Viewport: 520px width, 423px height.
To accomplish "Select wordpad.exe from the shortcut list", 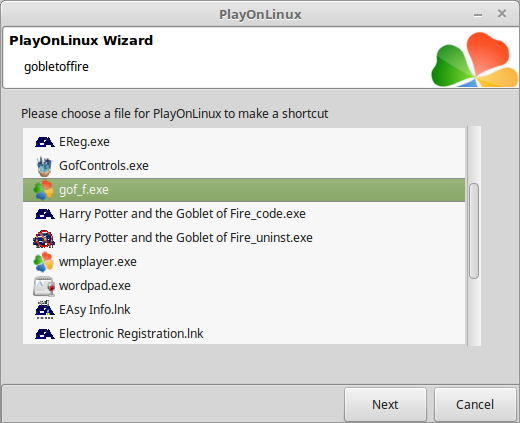I will [244, 286].
